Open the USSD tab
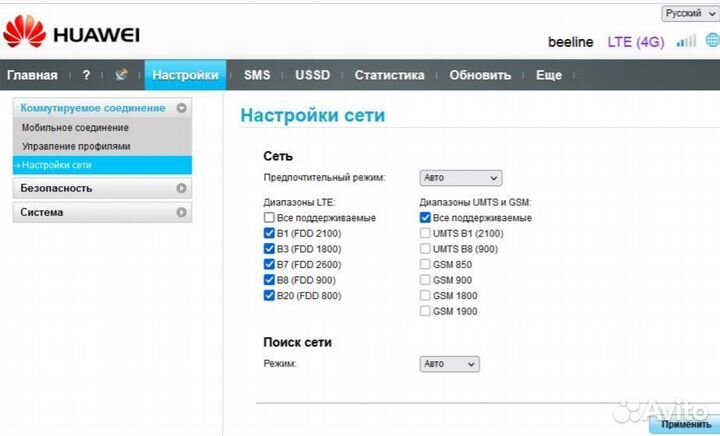 [x=312, y=75]
